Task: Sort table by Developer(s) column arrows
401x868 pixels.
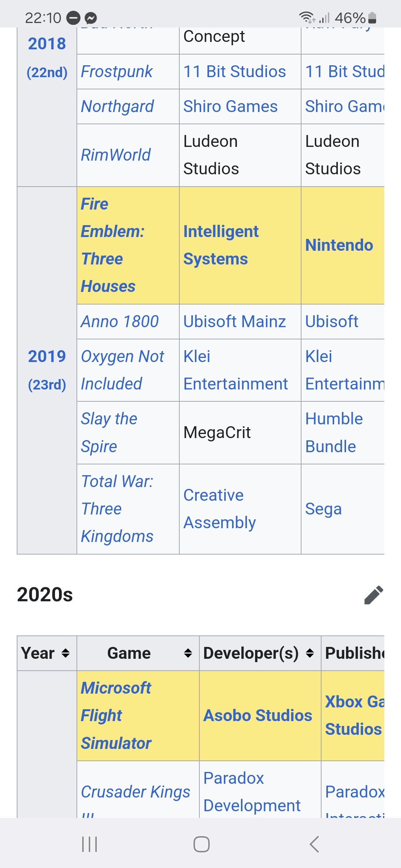Action: pyautogui.click(x=310, y=653)
